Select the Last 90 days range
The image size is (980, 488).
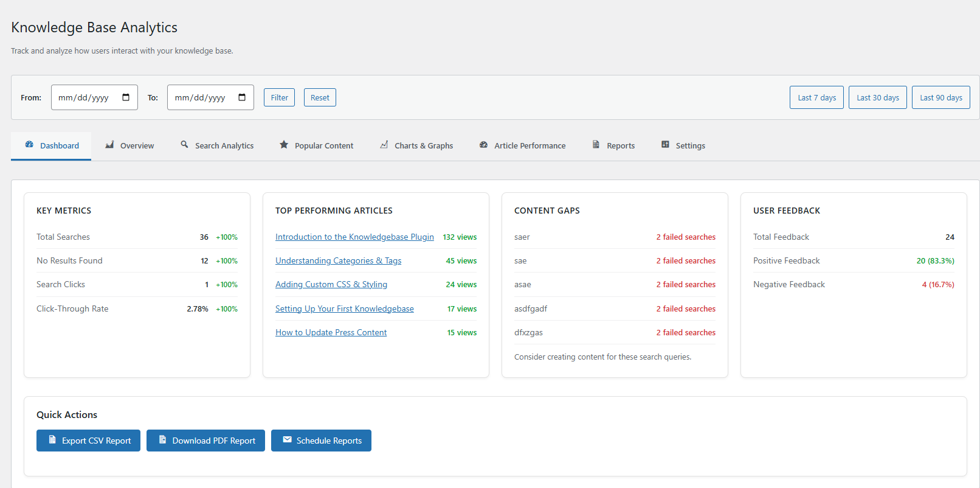[x=940, y=97]
